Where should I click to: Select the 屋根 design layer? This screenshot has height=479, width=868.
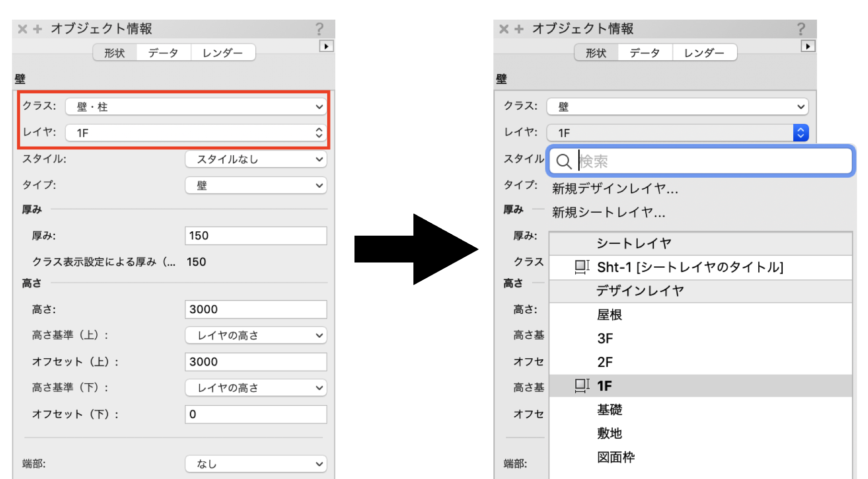(x=700, y=315)
